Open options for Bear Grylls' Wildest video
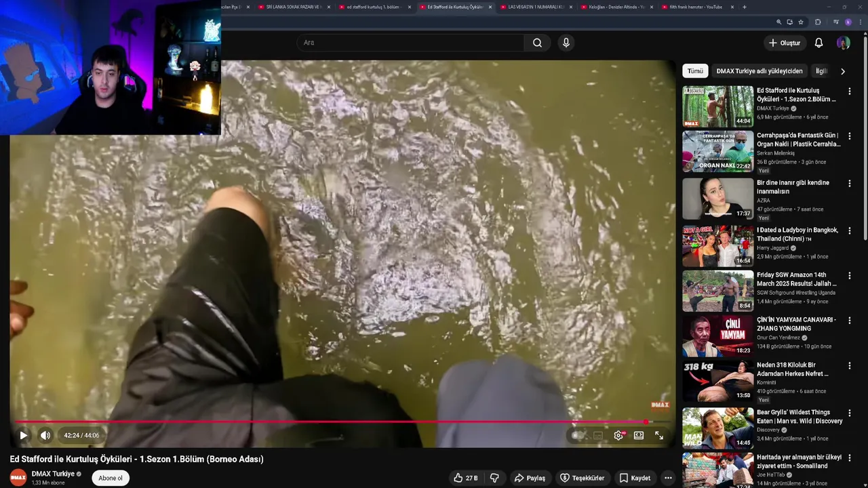Screen dimensions: 868x488 click(849, 413)
